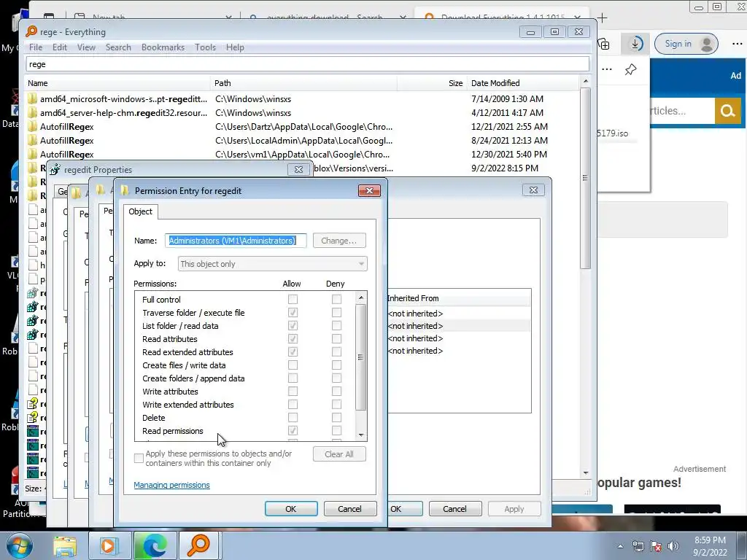Sort by Path column header
This screenshot has width=747, height=560.
tap(303, 83)
